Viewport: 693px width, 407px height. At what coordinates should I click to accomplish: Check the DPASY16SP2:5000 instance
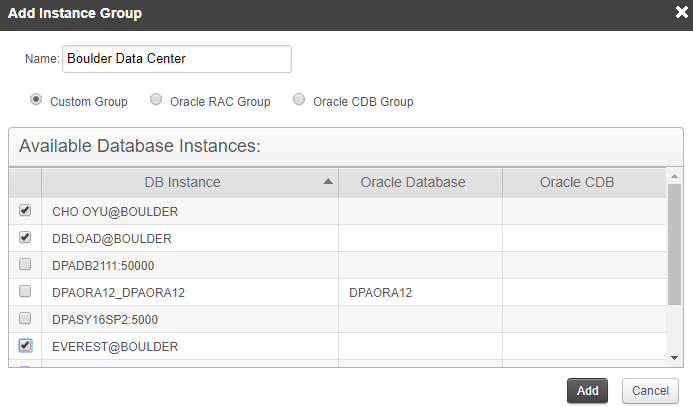point(25,319)
